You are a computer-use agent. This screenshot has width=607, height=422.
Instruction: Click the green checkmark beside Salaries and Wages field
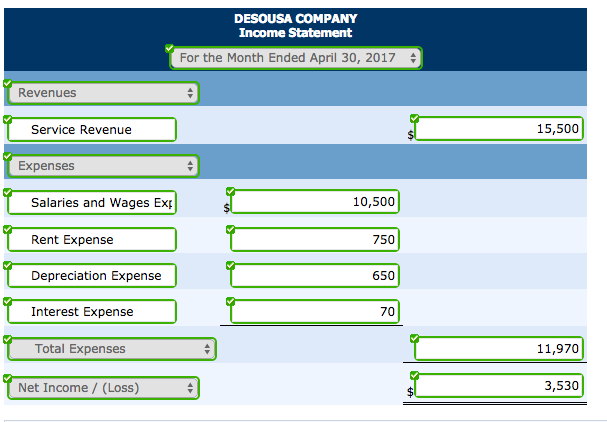tap(7, 192)
